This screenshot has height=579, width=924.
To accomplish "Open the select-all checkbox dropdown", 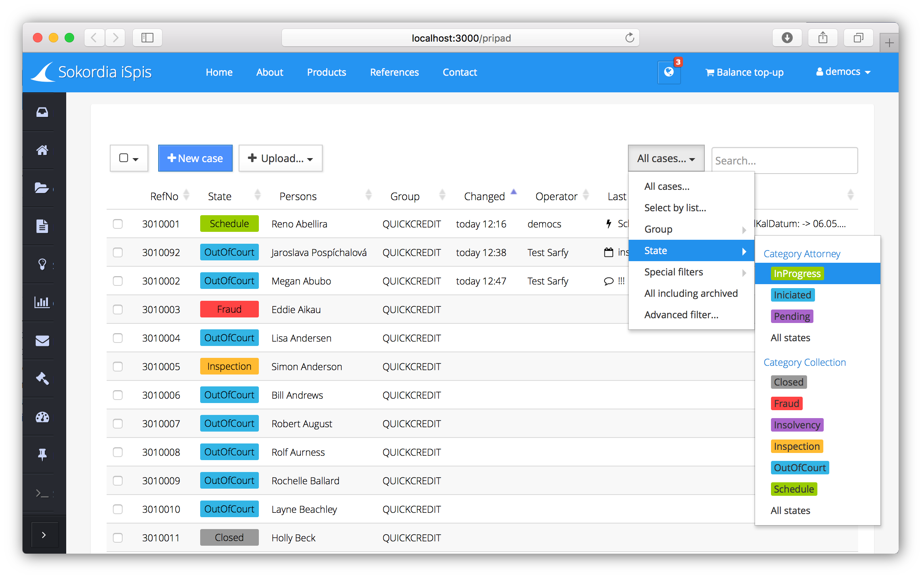I will click(x=129, y=158).
